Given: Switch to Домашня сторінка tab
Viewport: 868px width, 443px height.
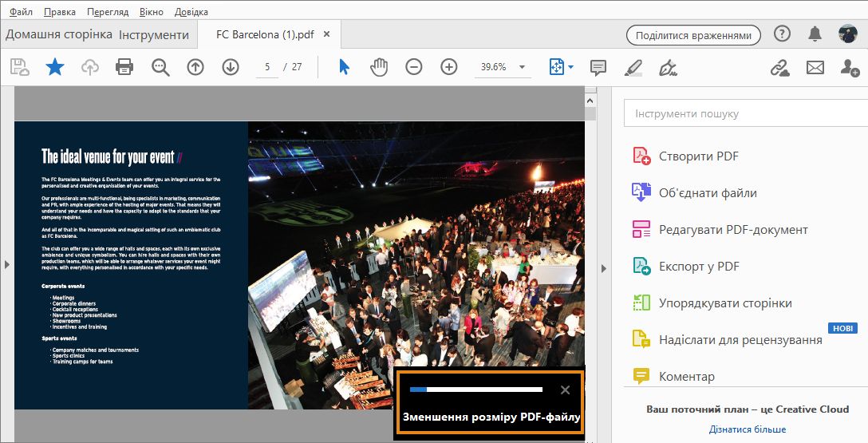Looking at the screenshot, I should click(59, 34).
